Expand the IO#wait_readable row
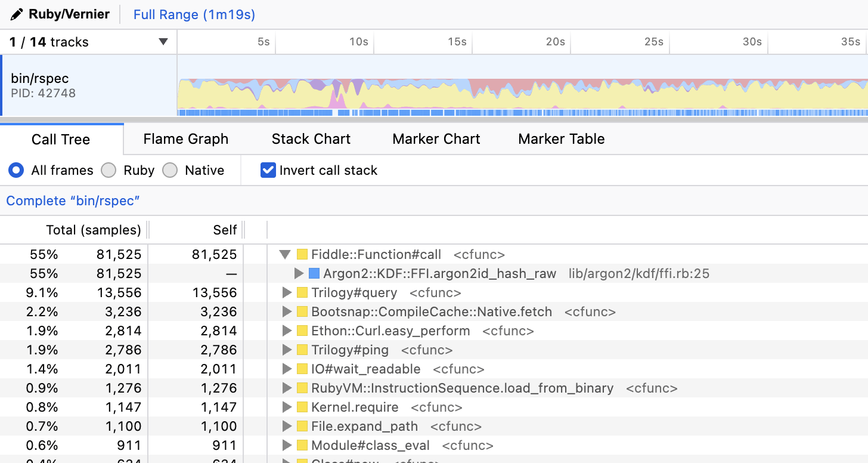868x463 pixels. [287, 369]
